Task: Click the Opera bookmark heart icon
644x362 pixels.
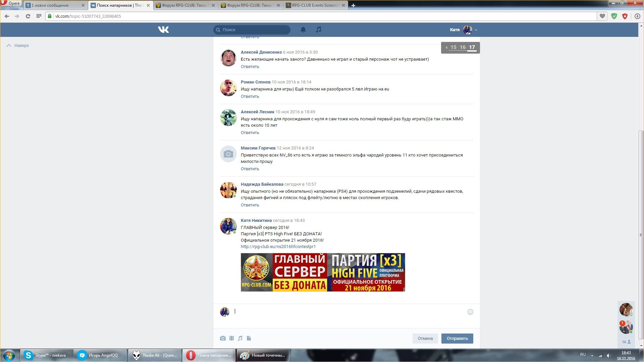Action: 602,16
